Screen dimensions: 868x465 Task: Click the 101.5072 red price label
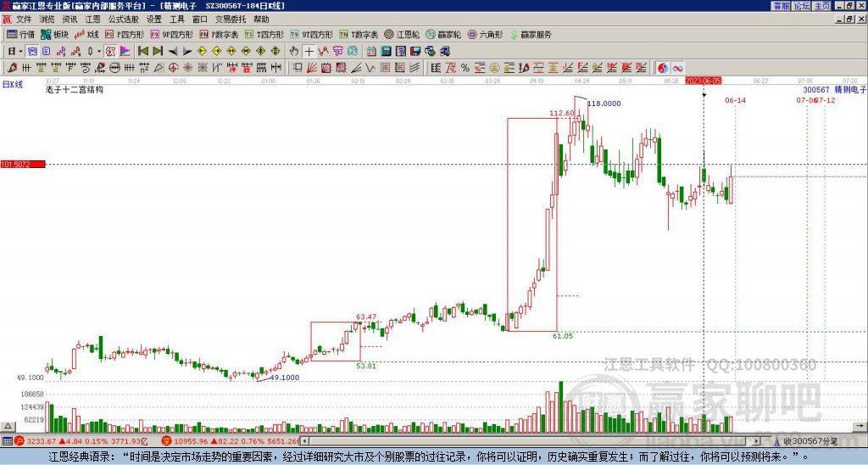(23, 165)
